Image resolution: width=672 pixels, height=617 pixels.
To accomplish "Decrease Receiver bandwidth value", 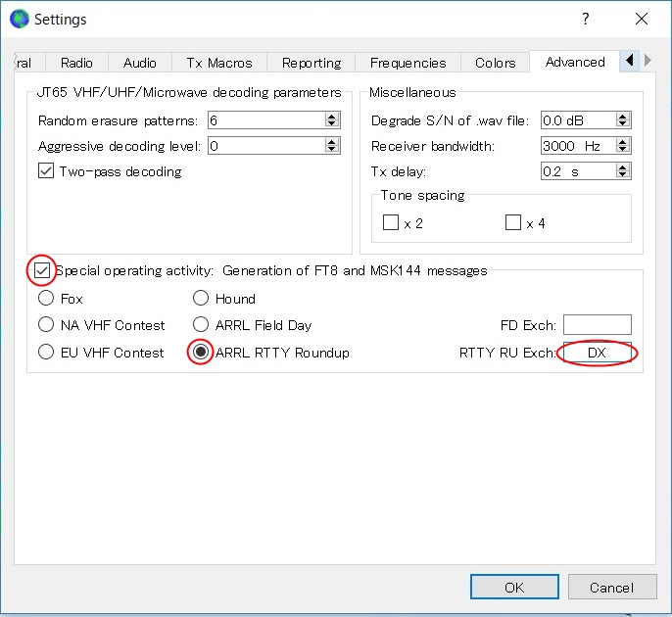I will tap(623, 150).
